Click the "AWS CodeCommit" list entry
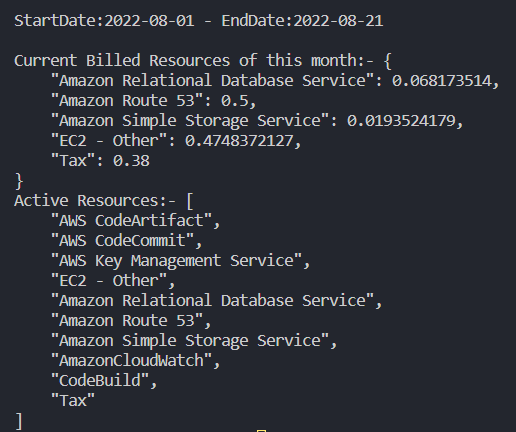This screenshot has width=516, height=432. [x=122, y=241]
